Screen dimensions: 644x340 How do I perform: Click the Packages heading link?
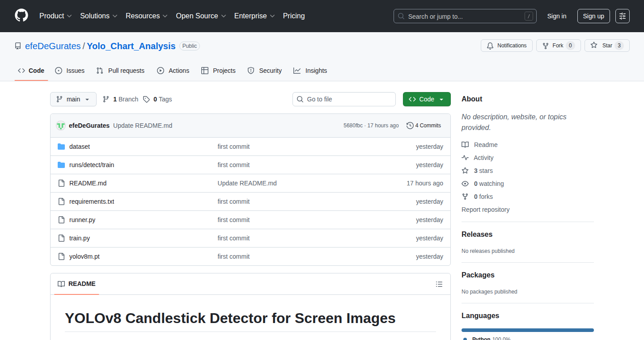pyautogui.click(x=478, y=275)
